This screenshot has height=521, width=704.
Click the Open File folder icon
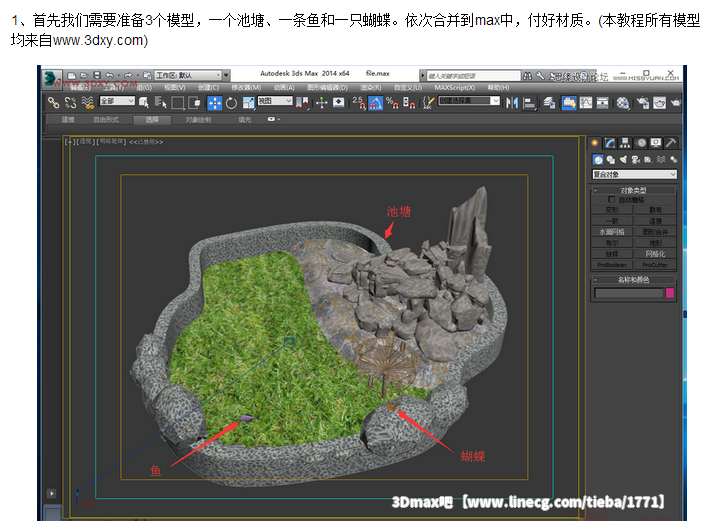pyautogui.click(x=84, y=75)
